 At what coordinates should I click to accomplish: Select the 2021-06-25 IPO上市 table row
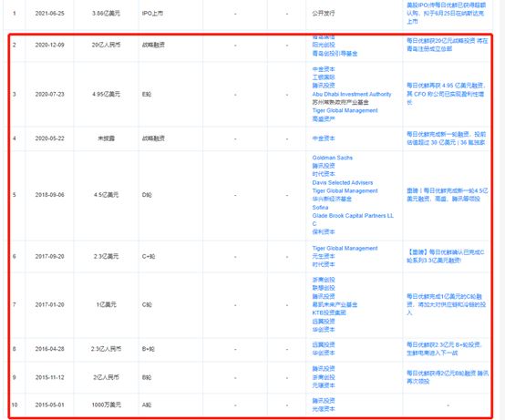(x=248, y=14)
